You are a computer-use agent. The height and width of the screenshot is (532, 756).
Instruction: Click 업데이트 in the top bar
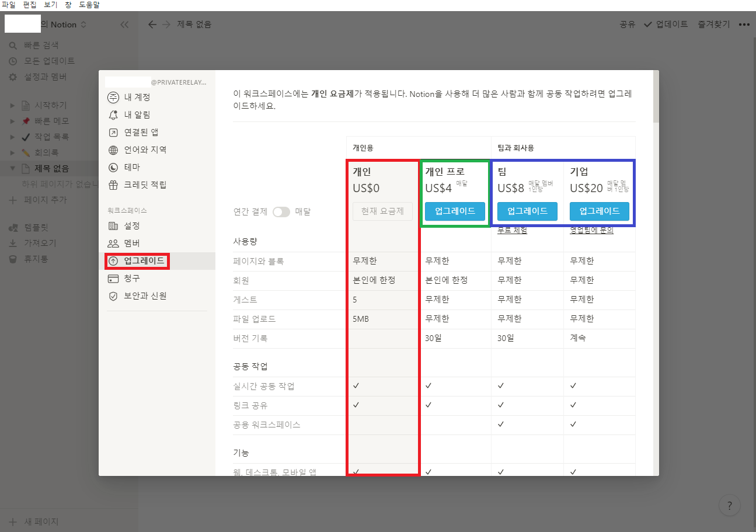tap(666, 25)
